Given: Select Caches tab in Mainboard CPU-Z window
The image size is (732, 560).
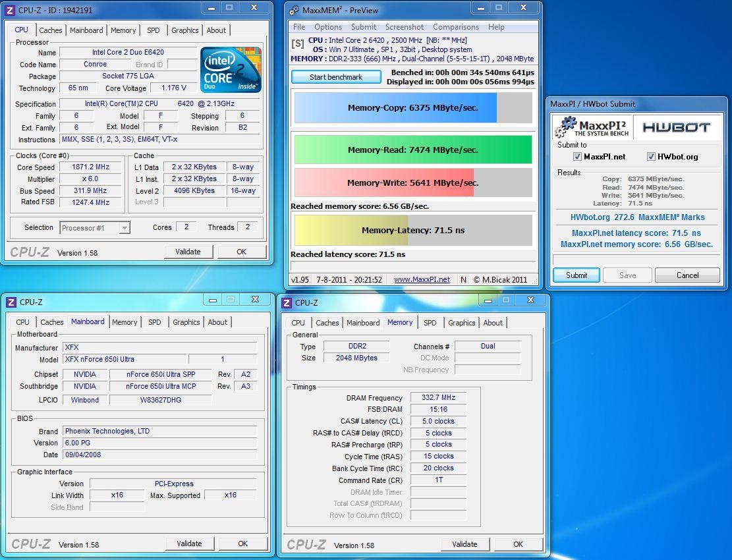Looking at the screenshot, I should pos(52,322).
